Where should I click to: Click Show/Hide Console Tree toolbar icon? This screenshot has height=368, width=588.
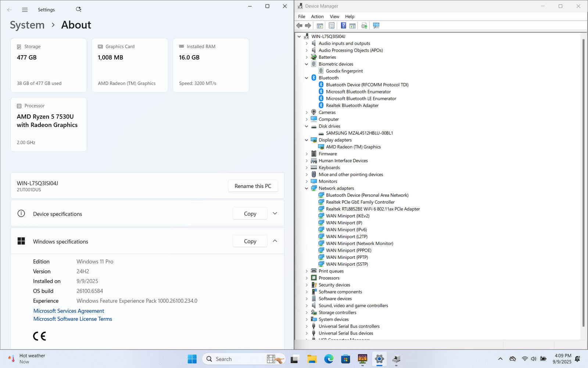(320, 25)
